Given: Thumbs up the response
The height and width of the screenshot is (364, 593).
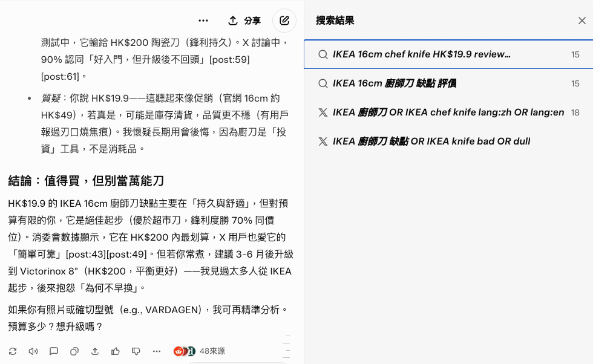Looking at the screenshot, I should pyautogui.click(x=115, y=351).
